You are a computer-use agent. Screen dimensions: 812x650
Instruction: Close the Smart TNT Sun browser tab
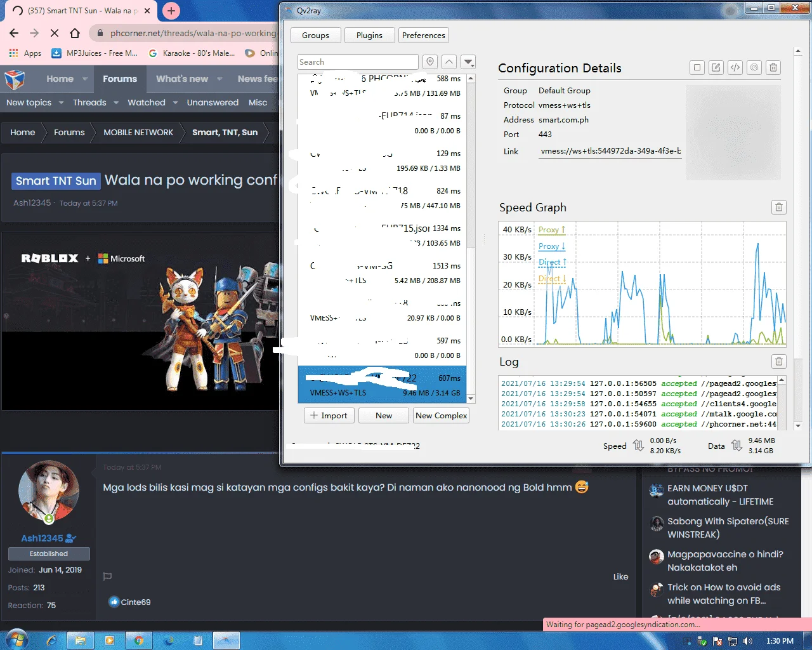tap(147, 11)
